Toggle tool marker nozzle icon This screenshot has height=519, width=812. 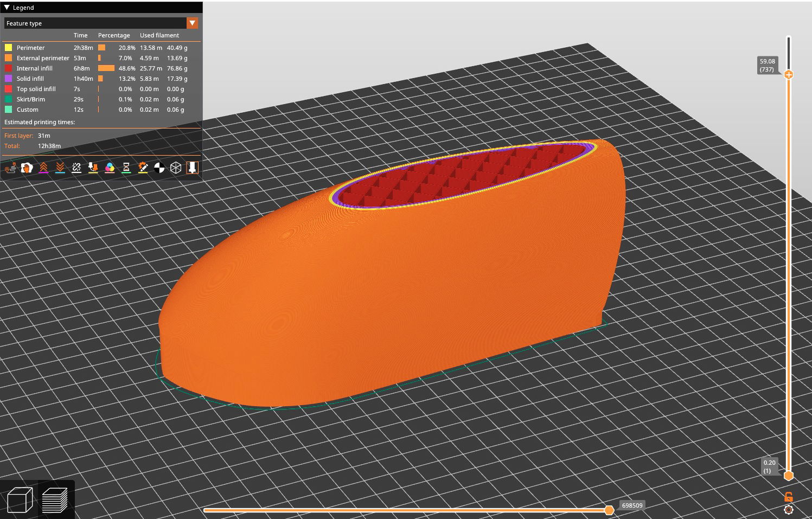coord(193,168)
